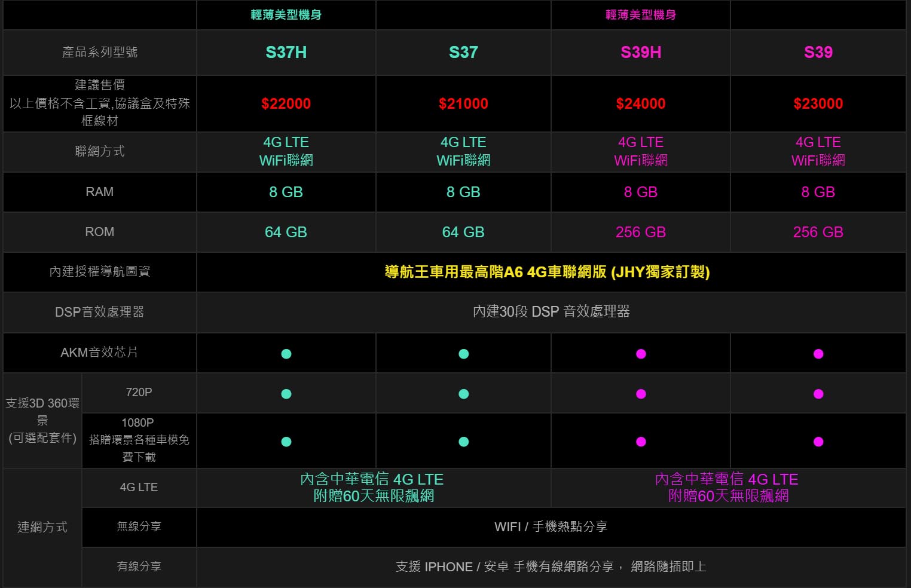
Task: Click the 64 GB ROM value under S37H
Action: tap(286, 232)
